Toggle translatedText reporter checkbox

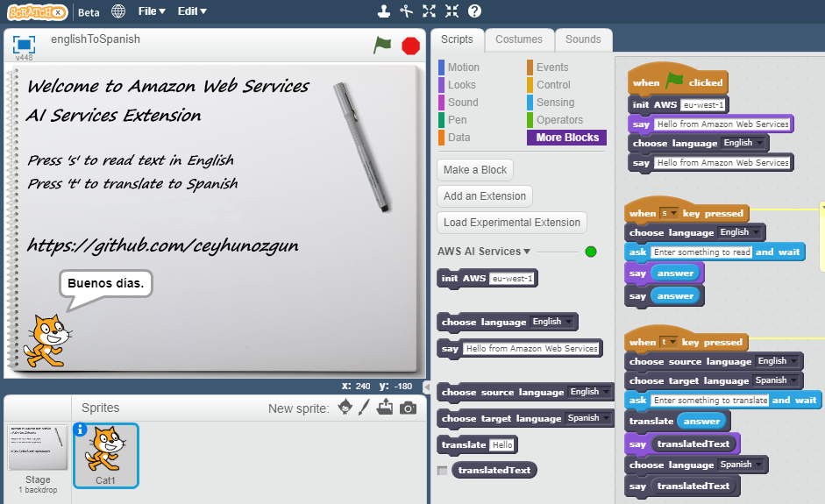443,471
